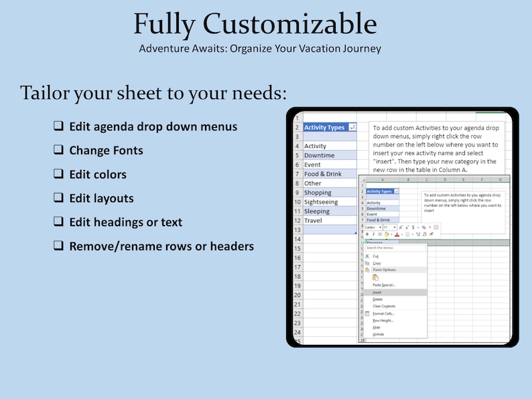This screenshot has width=532, height=399.
Task: Select the Travel cell in the large sheet
Action: point(330,220)
